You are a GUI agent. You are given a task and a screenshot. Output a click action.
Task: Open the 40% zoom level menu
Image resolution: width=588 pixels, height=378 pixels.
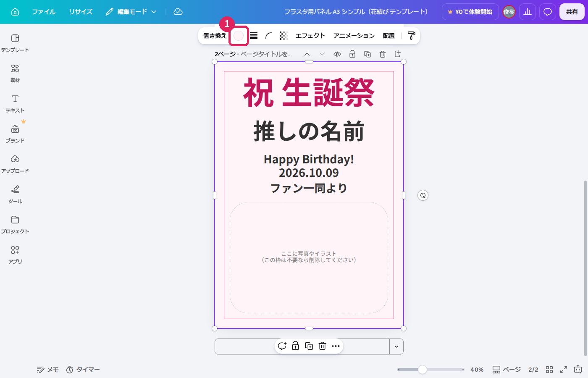477,370
